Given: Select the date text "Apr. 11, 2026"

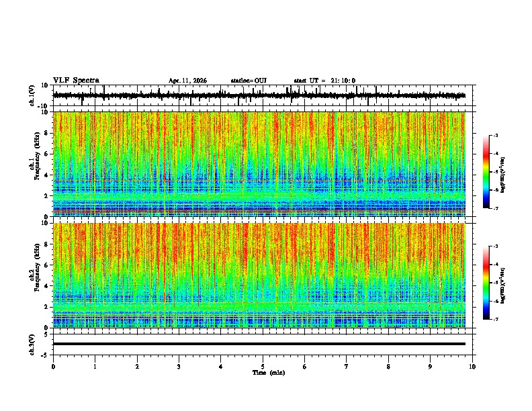Looking at the screenshot, I should coord(187,81).
